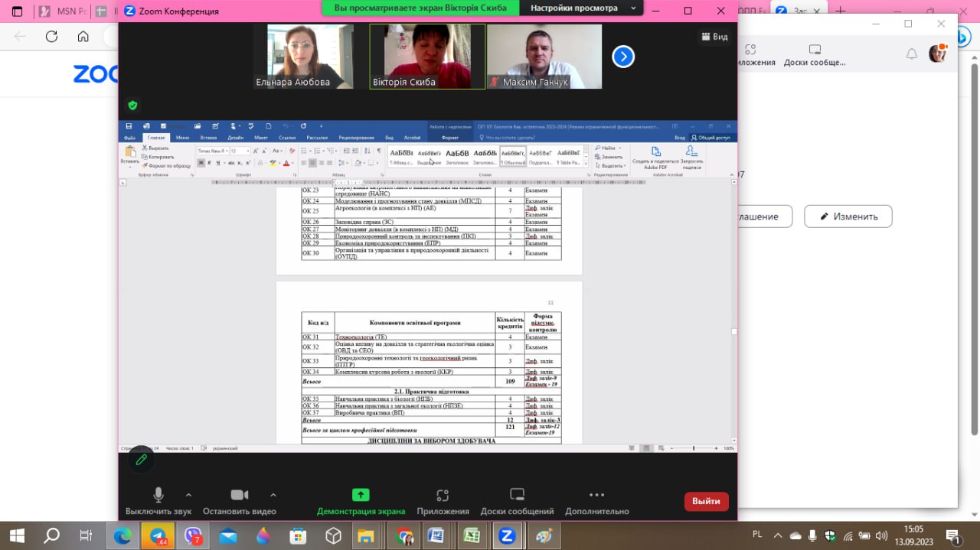Go to browser home page
The height and width of the screenshot is (550, 980).
point(83,36)
